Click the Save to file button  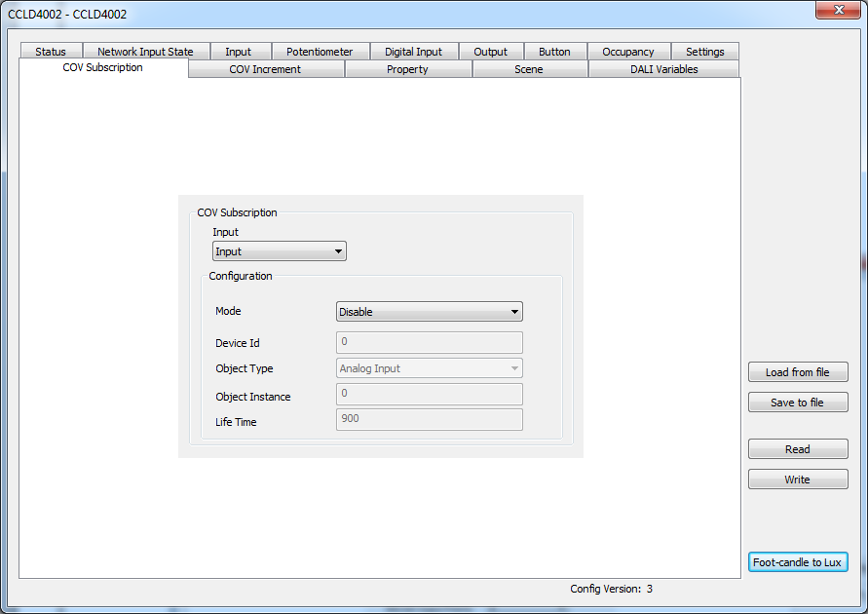click(x=798, y=403)
